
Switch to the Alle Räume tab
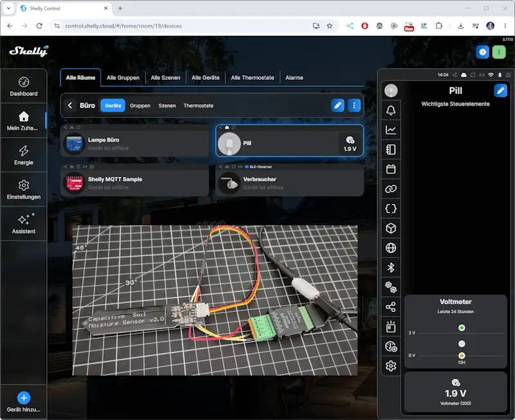[x=80, y=78]
